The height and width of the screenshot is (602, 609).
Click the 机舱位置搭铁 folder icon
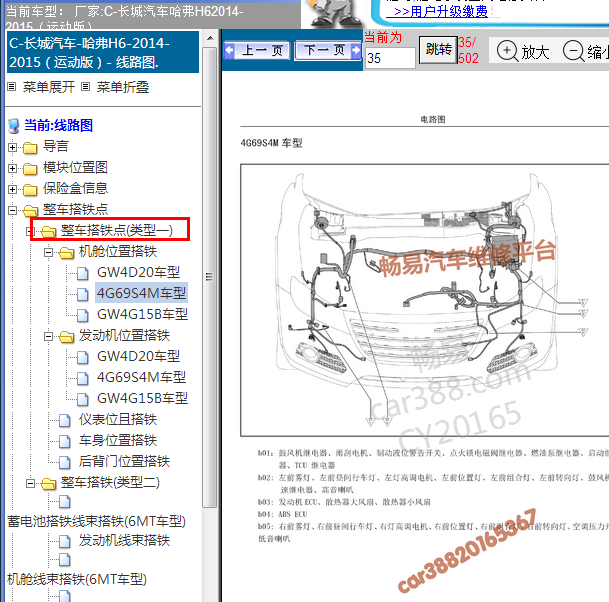(66, 252)
